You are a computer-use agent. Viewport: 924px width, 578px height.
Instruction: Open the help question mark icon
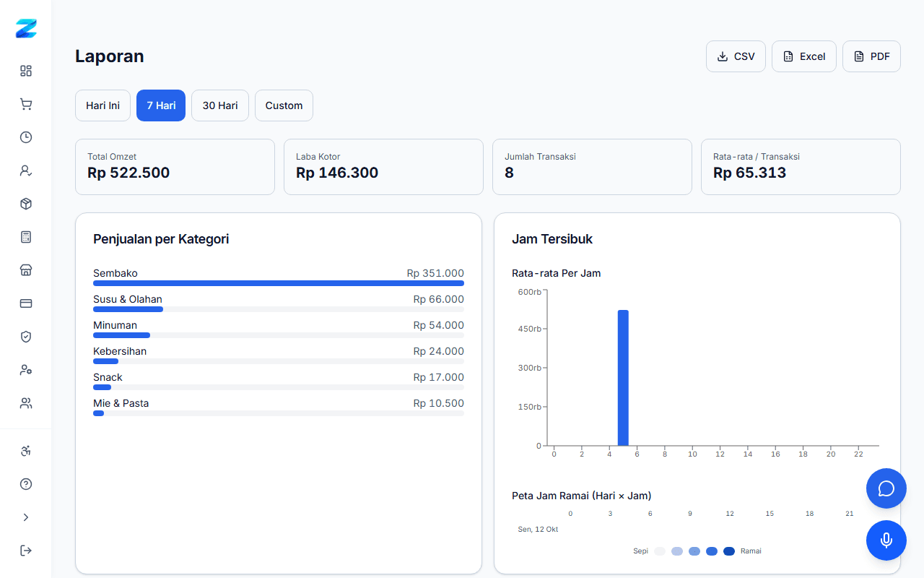pos(26,484)
